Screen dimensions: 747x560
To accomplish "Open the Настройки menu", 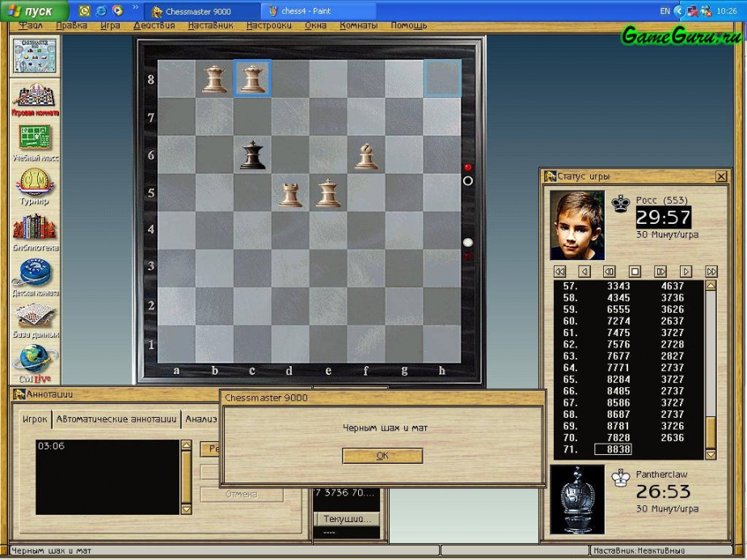I will 268,25.
